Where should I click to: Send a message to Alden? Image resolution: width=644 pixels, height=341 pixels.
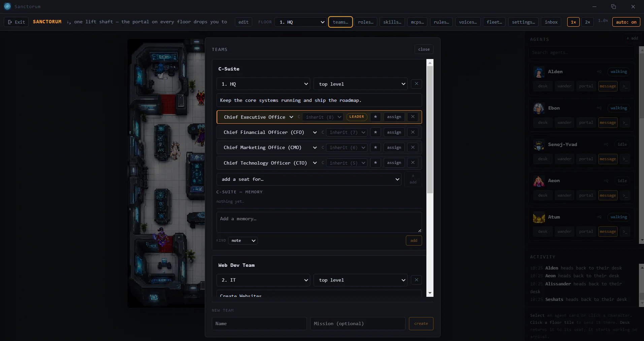(608, 86)
